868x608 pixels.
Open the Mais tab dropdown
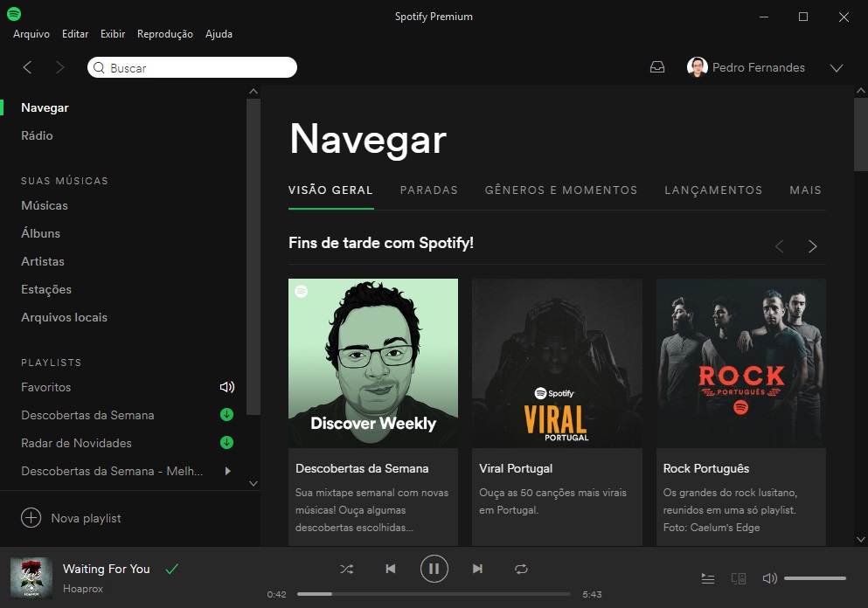pyautogui.click(x=805, y=190)
